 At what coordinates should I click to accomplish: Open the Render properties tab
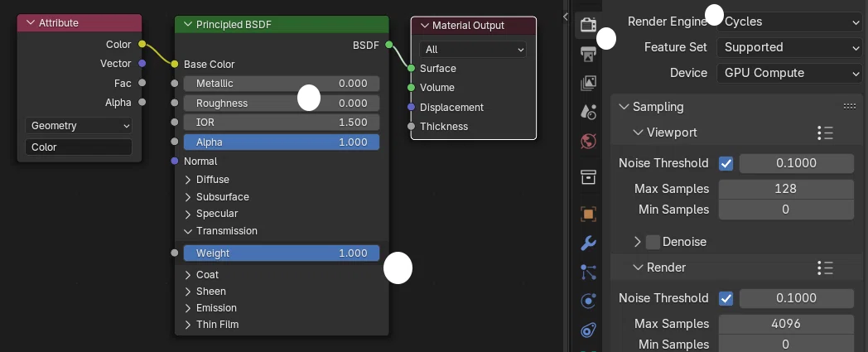[x=588, y=25]
